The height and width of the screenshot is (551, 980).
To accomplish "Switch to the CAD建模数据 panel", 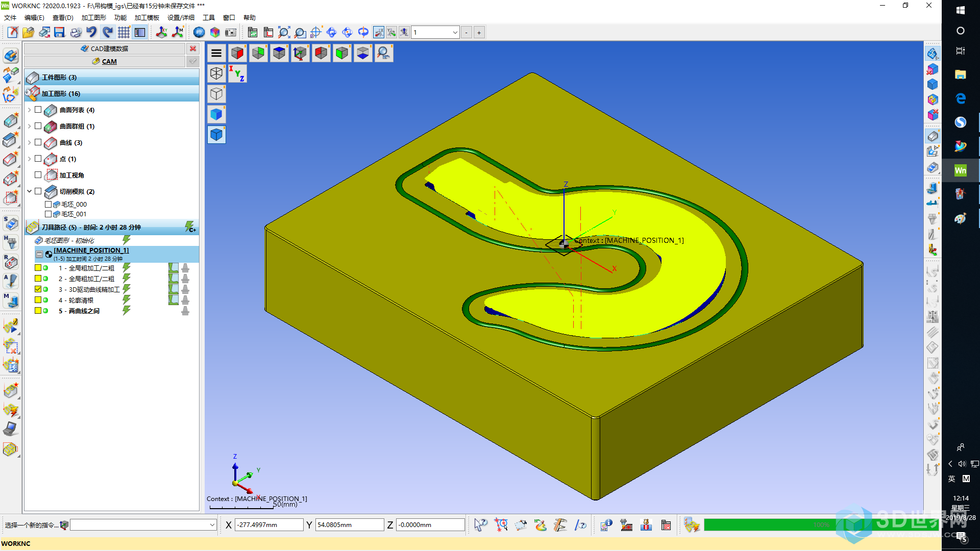I will 105,48.
